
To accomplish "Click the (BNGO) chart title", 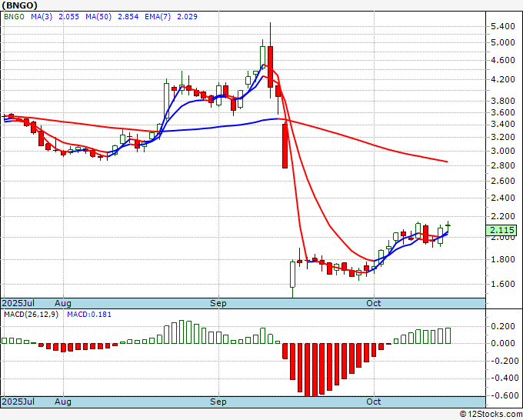I will [20, 5].
